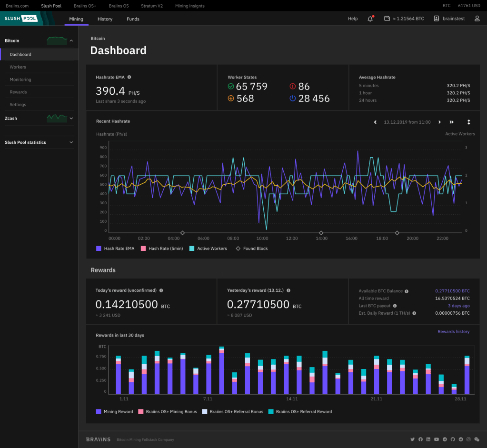The image size is (487, 448).
Task: Open the Twitter footer icon
Action: coord(412,439)
